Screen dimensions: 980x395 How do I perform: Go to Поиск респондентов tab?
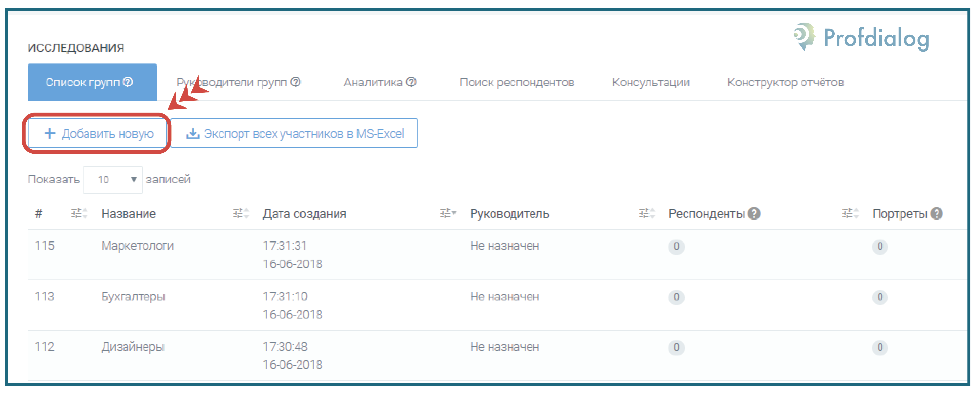point(517,82)
